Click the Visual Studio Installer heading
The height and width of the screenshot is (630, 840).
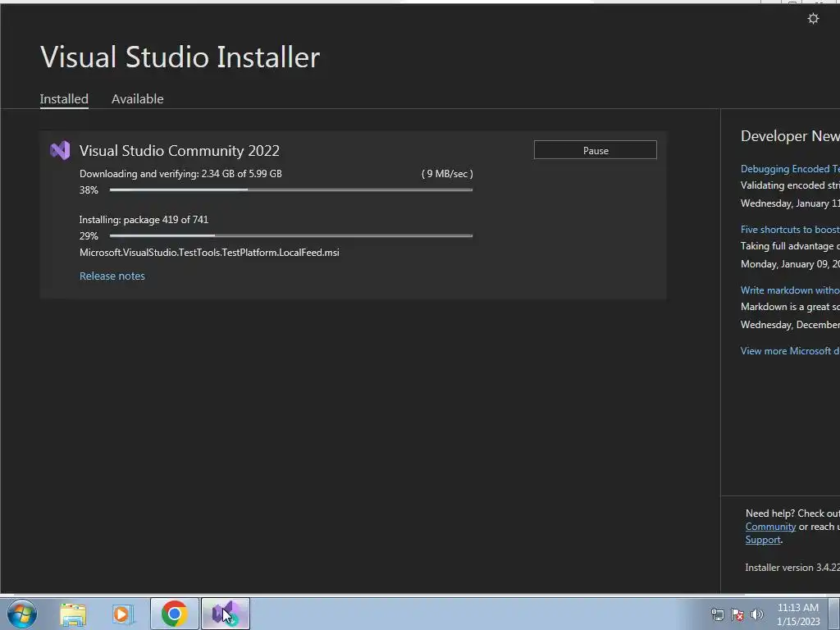click(180, 57)
